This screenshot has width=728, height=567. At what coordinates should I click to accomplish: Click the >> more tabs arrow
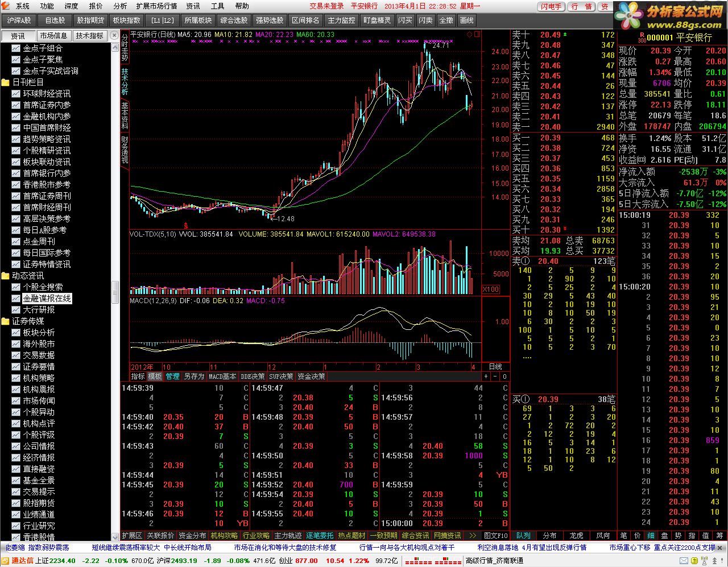(472, 536)
